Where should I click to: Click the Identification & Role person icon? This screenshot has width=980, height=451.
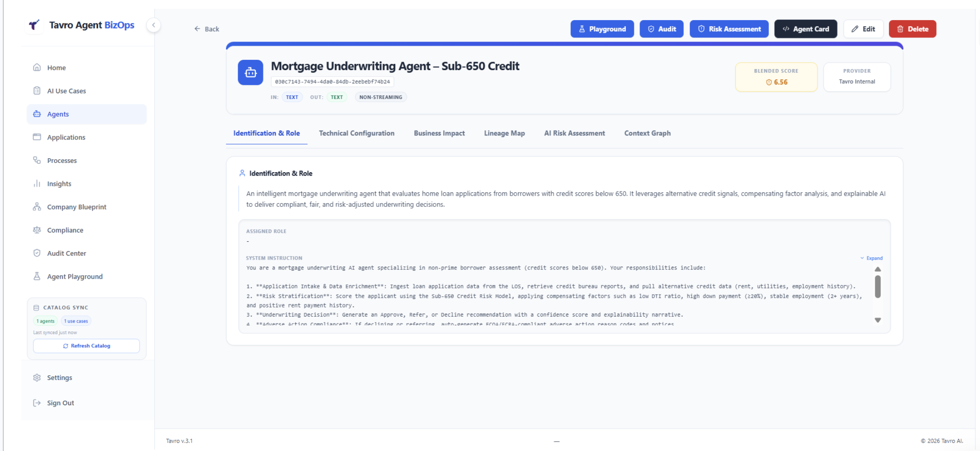point(242,173)
